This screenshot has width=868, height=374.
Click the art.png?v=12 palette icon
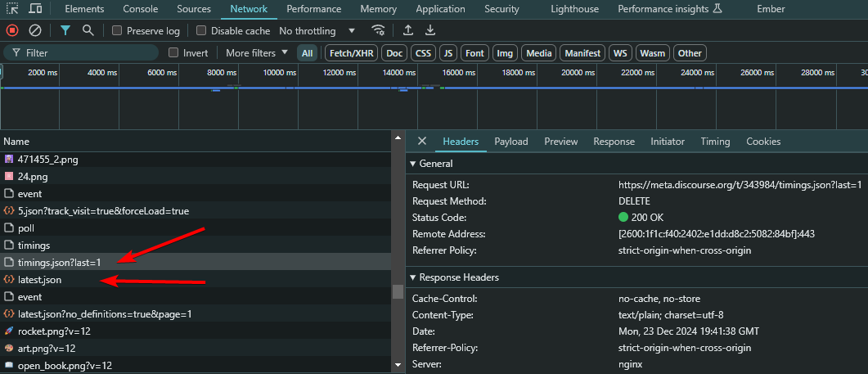[x=9, y=349]
